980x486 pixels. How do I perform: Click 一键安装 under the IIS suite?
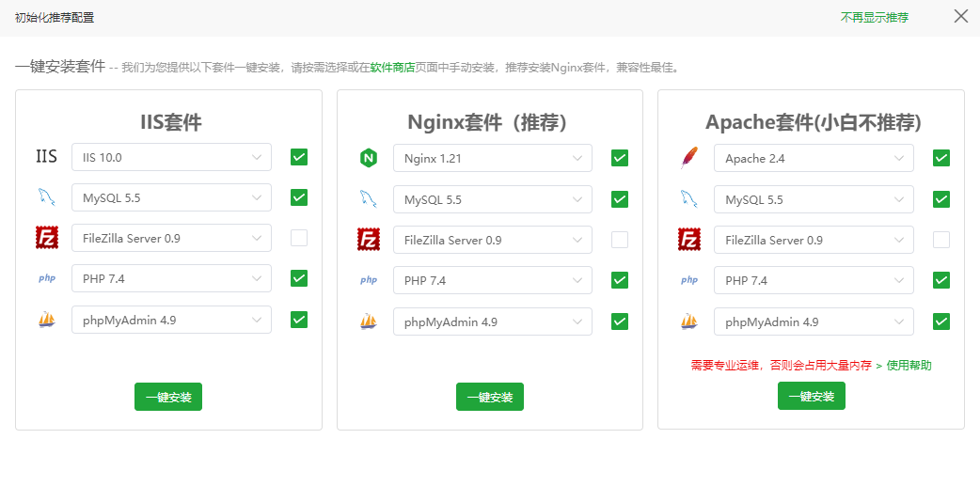pyautogui.click(x=168, y=397)
